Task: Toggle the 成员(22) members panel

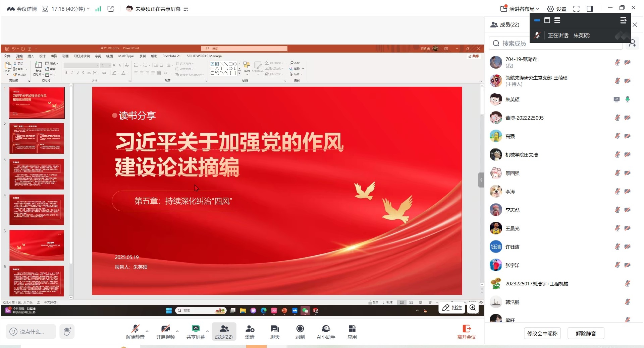Action: [224, 332]
